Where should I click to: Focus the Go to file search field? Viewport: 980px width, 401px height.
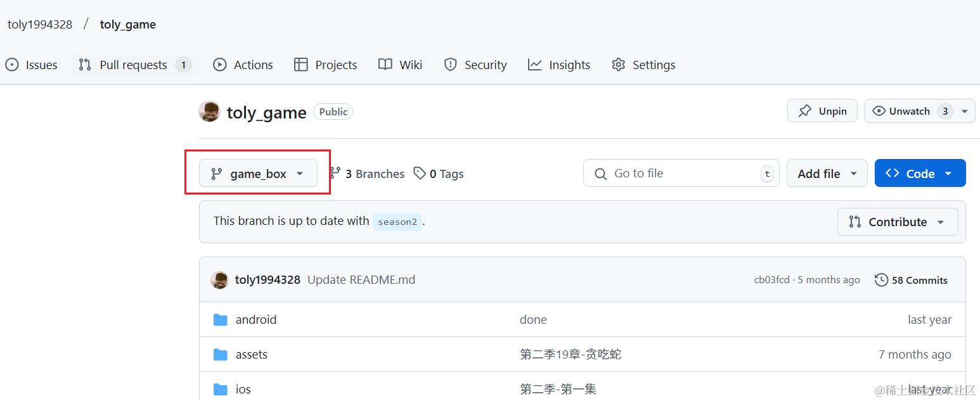click(x=681, y=173)
